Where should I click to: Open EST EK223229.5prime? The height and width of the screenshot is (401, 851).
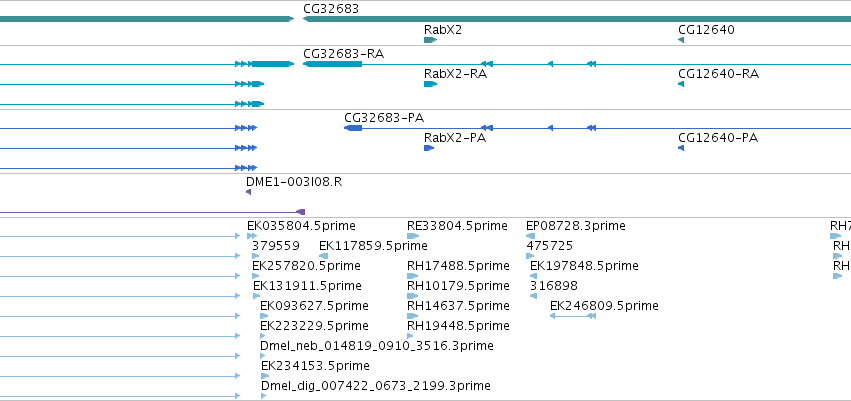click(x=314, y=326)
